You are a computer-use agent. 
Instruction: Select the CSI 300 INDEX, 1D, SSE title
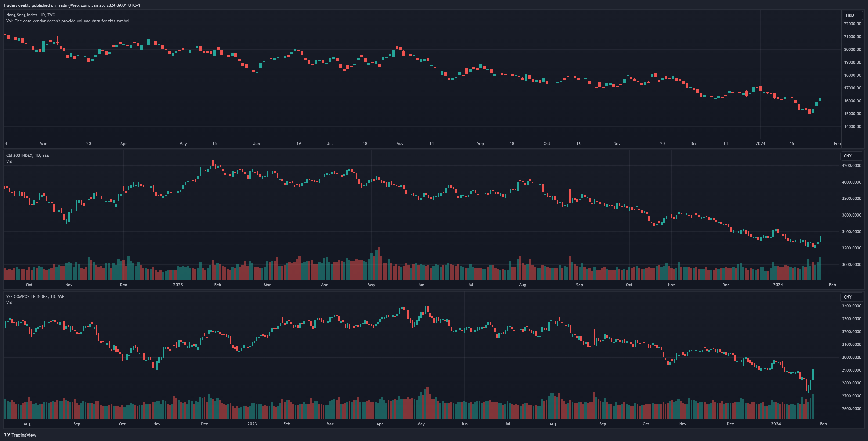(27, 156)
